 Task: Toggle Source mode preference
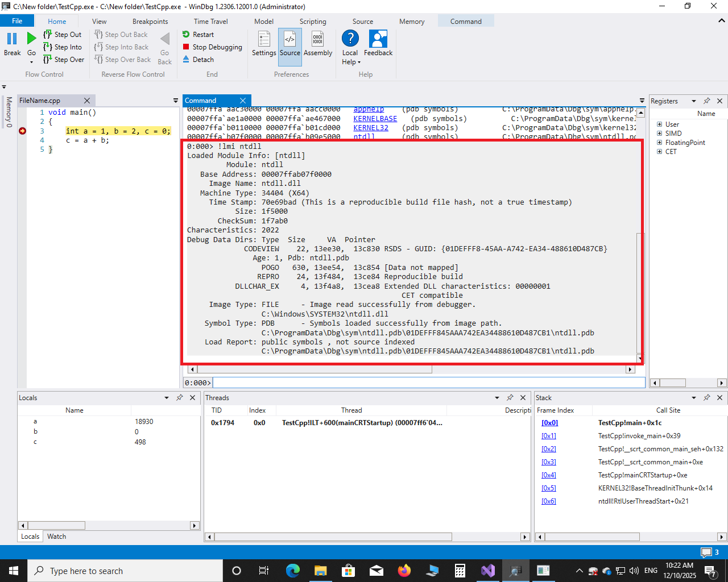click(289, 44)
